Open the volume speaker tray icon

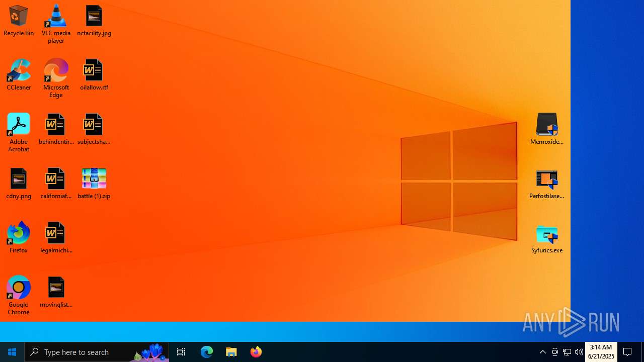[579, 352]
